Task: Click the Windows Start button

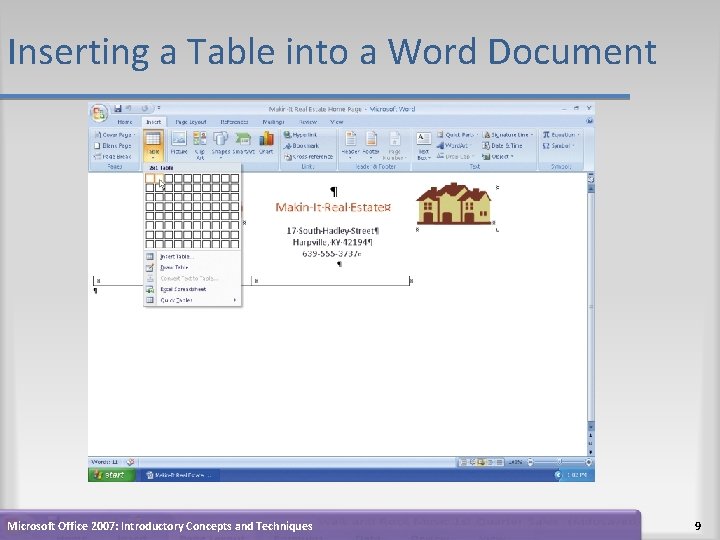Action: [x=112, y=475]
